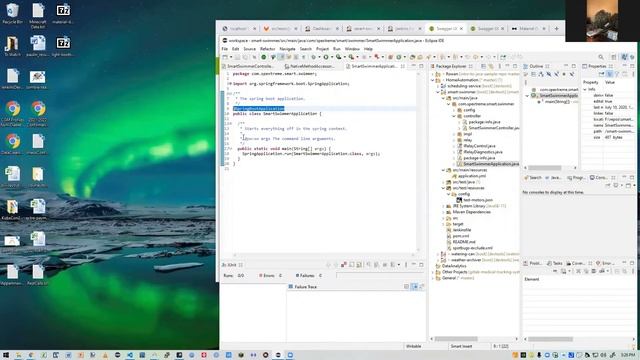Viewport: 640px width, 360px height.
Task: Collapse the smart-swimmer project
Action: click(438, 92)
